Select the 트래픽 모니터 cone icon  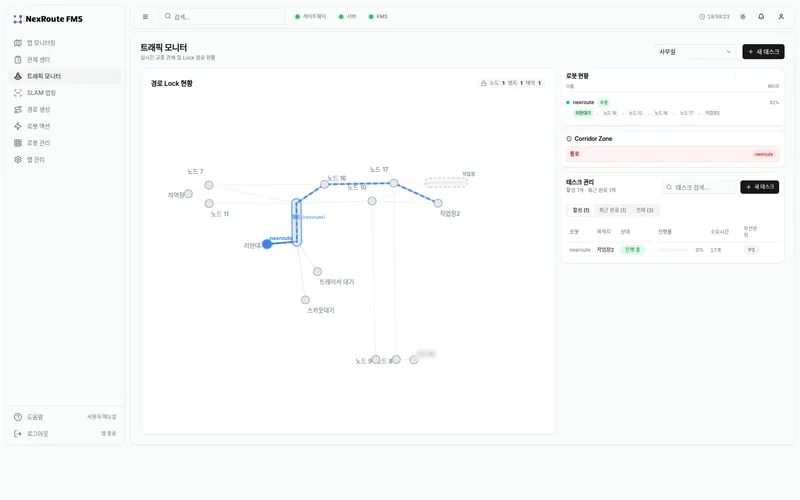pyautogui.click(x=18, y=76)
